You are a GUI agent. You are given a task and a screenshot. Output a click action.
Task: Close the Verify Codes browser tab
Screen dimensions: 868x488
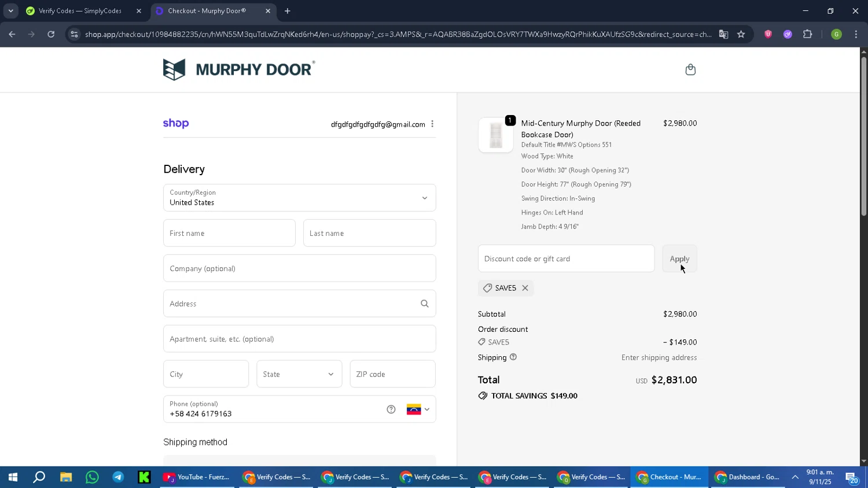tap(139, 11)
